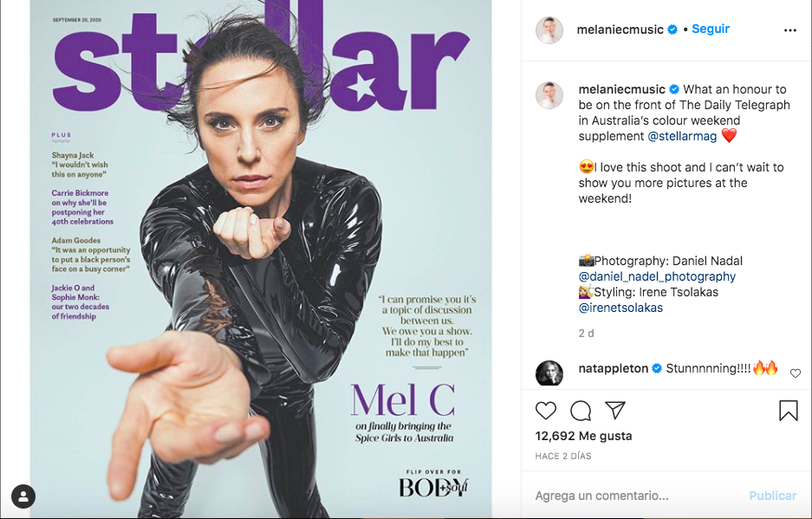Click melaniecmusic username in the header
Image resolution: width=812 pixels, height=519 pixels.
coord(620,29)
